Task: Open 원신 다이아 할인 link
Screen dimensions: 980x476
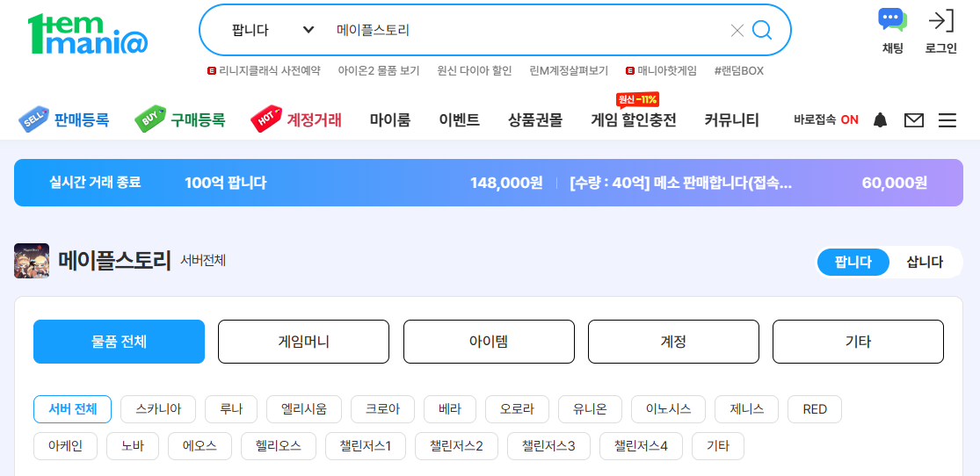Action: (x=475, y=70)
